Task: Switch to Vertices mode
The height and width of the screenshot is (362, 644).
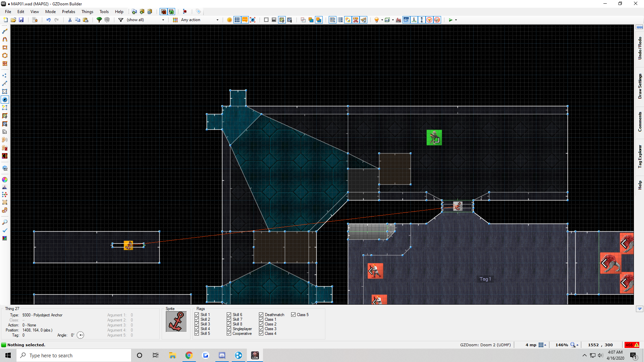Action: coord(5,75)
